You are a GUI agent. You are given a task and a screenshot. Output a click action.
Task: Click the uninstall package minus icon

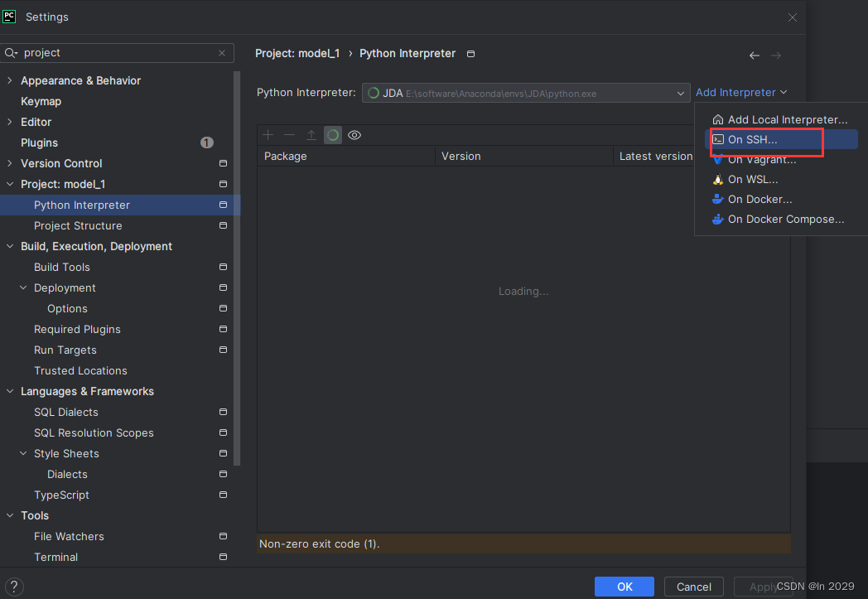(x=290, y=135)
